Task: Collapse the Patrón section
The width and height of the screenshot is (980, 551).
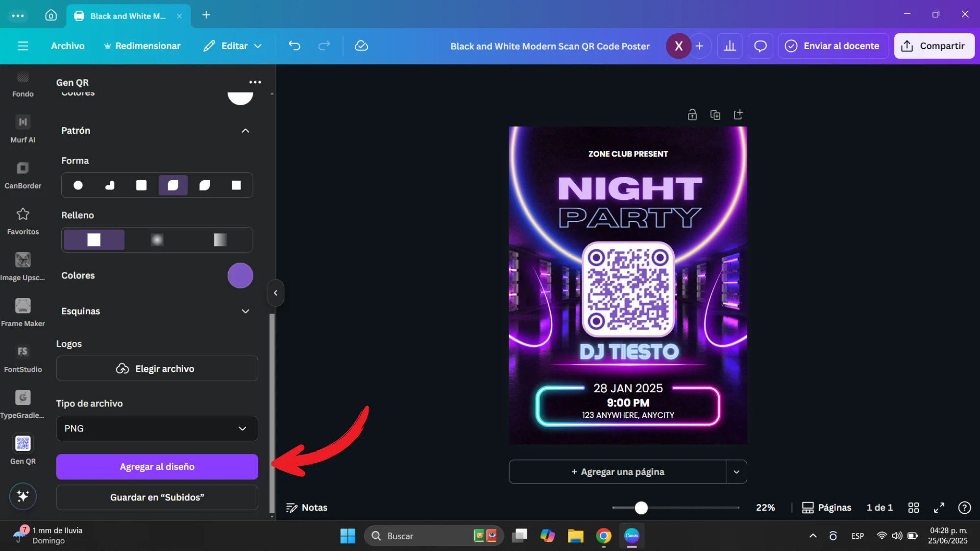Action: point(245,130)
